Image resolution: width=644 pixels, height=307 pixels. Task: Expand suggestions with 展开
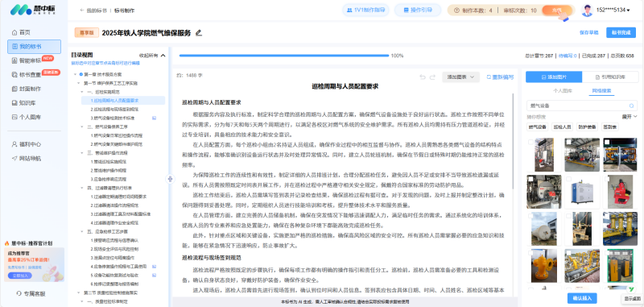point(629,117)
